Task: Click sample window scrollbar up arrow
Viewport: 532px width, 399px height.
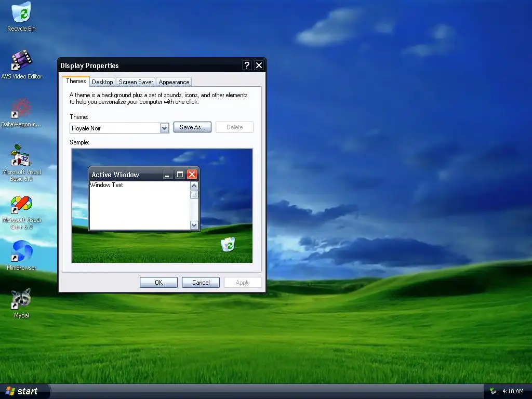Action: point(194,185)
